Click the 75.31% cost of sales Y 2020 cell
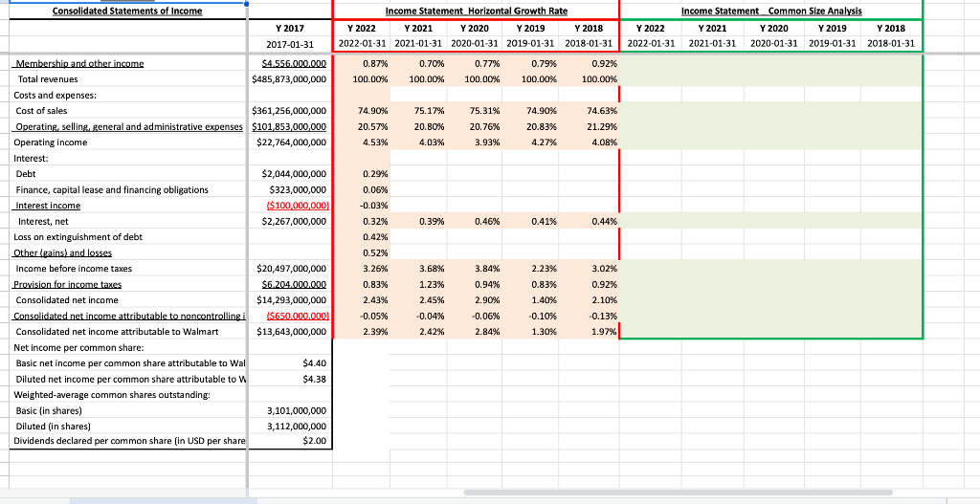Screen dimensions: 980x504 tap(475, 111)
